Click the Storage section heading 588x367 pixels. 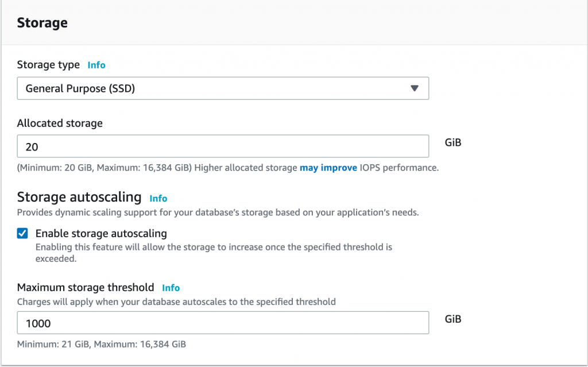click(x=42, y=23)
